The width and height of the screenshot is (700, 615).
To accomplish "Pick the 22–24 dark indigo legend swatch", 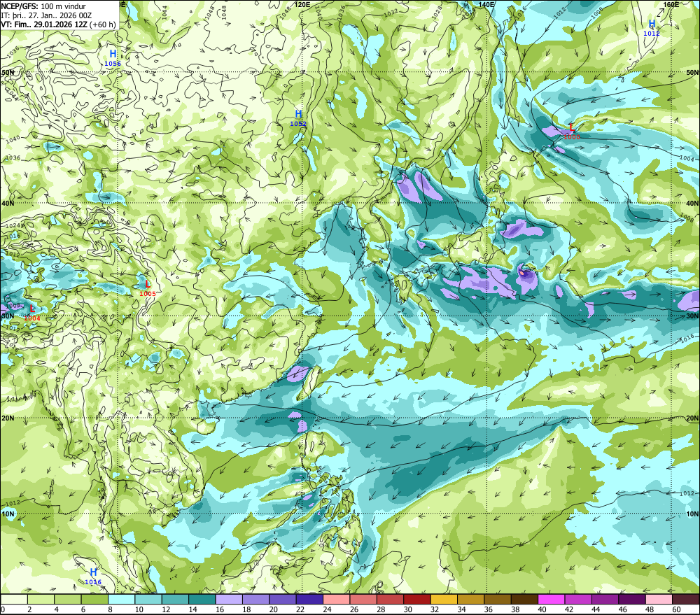I will (309, 599).
